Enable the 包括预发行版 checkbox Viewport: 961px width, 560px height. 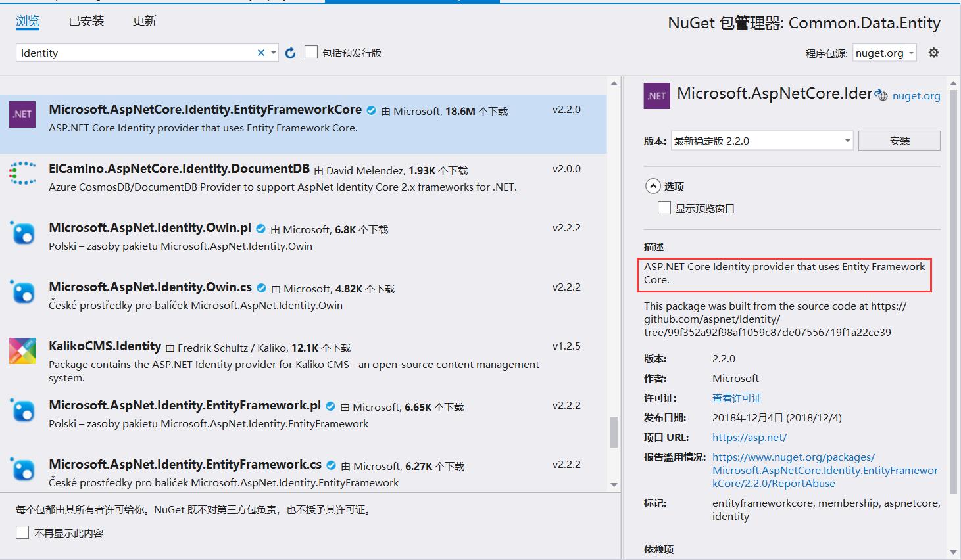pos(312,53)
